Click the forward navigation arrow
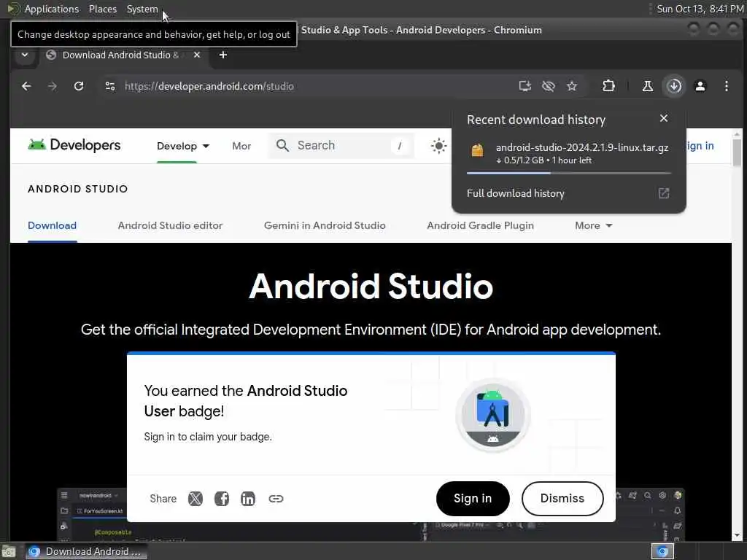The width and height of the screenshot is (747, 560). [53, 86]
